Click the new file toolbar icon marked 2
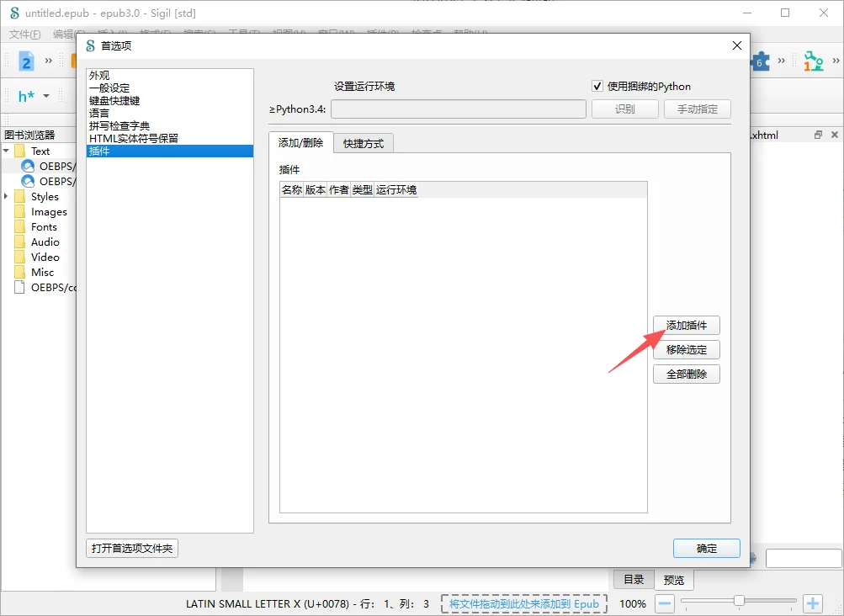The image size is (844, 616). pos(26,61)
